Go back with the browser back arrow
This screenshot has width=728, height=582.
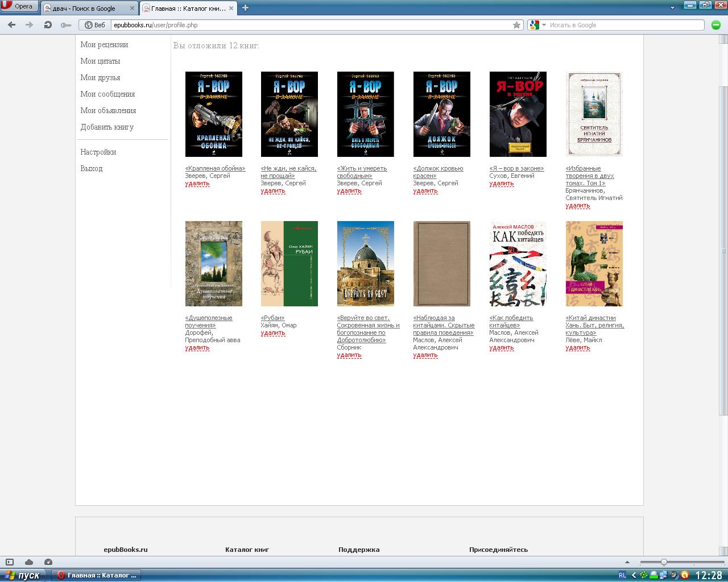11,25
